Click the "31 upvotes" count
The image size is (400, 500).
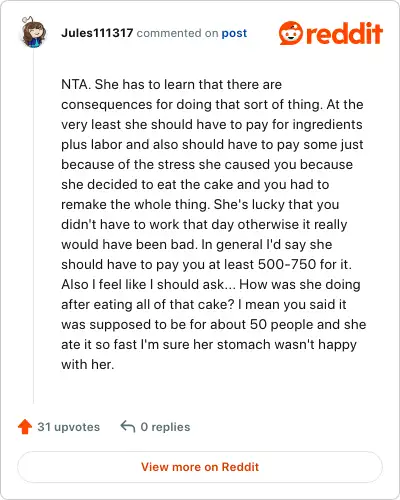pyautogui.click(x=69, y=427)
